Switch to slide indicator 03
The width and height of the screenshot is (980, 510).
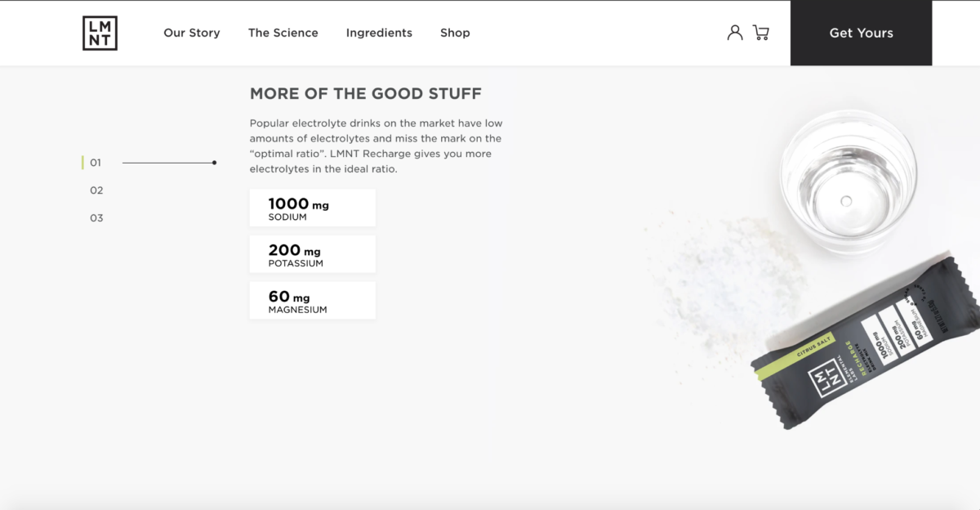point(96,218)
